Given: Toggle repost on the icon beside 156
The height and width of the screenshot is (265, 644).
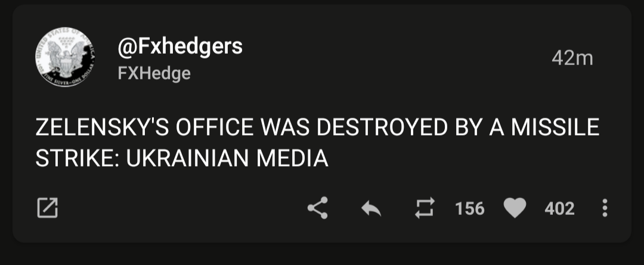Looking at the screenshot, I should click(x=425, y=208).
